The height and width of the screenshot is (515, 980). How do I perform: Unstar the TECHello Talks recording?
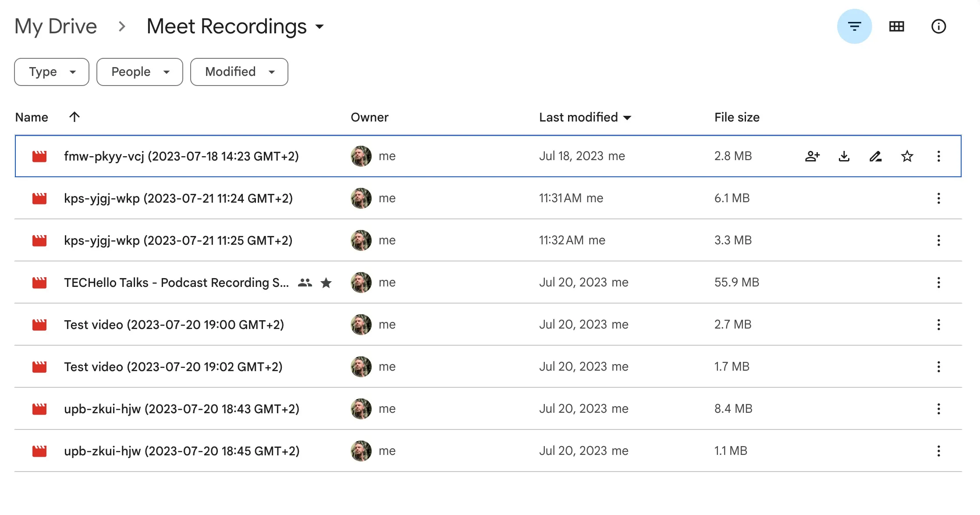(326, 283)
